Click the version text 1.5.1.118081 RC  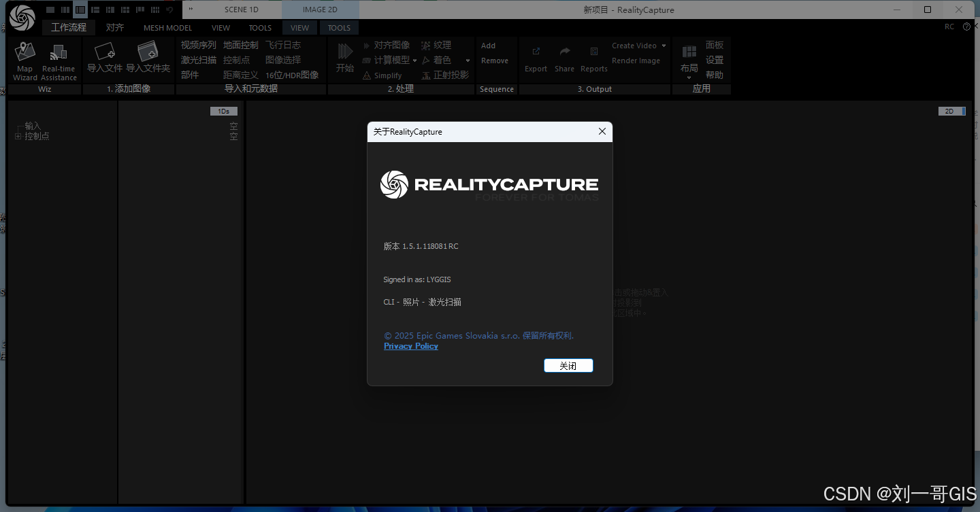coord(430,246)
